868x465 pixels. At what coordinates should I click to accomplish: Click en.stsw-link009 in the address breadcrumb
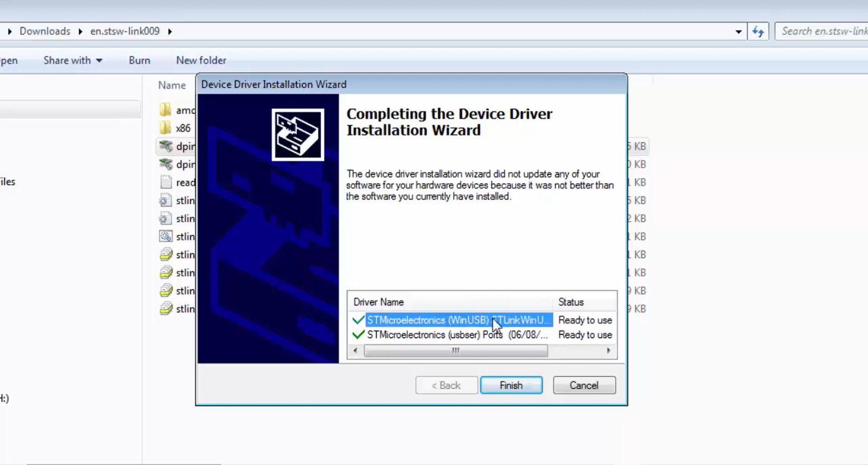125,31
